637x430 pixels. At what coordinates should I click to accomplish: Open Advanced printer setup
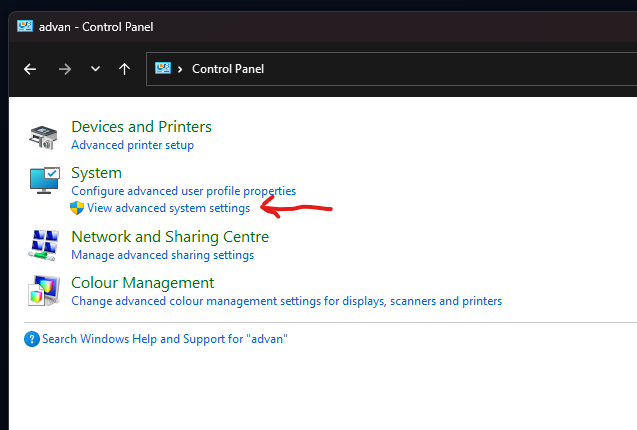click(x=132, y=145)
